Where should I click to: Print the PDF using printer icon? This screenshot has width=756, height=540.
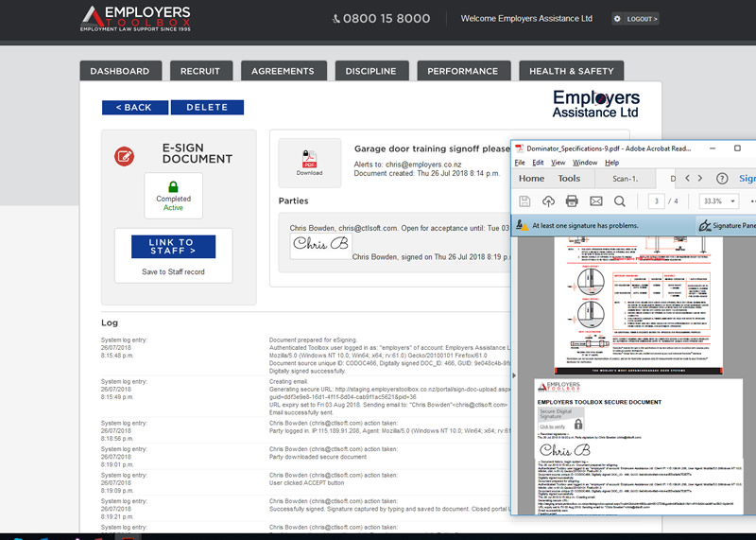pyautogui.click(x=572, y=200)
